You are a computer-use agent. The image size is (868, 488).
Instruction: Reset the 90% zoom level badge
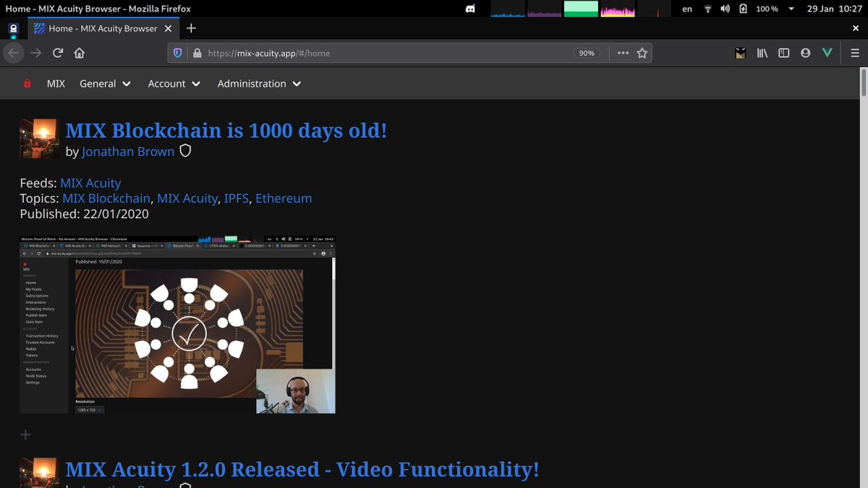[587, 53]
